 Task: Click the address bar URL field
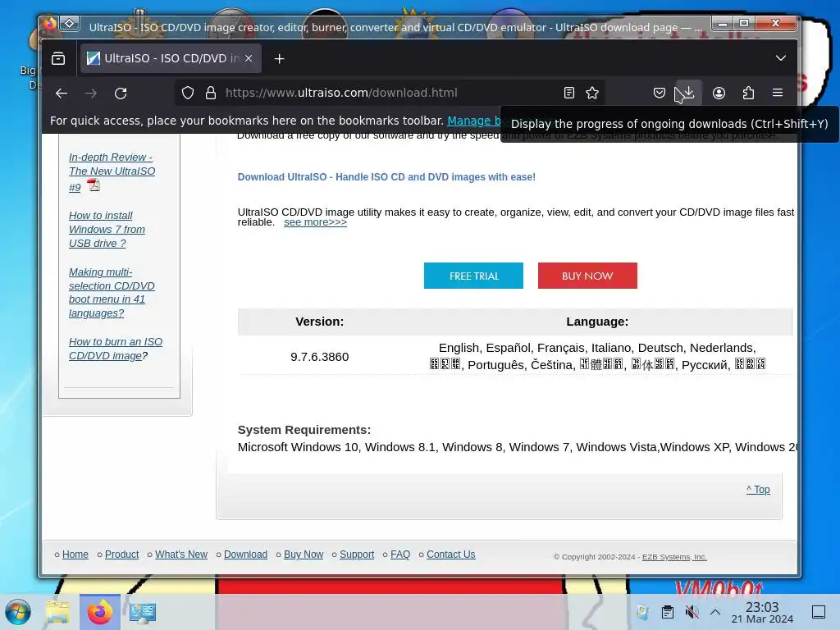[x=391, y=93]
